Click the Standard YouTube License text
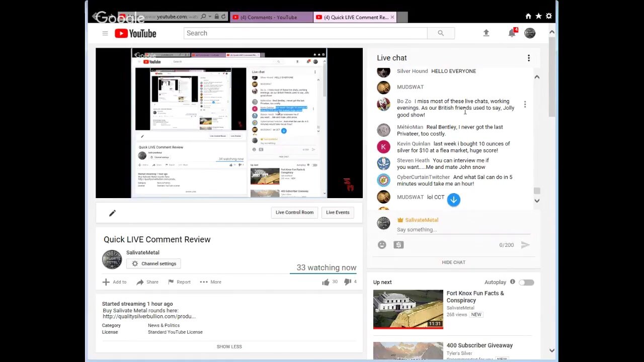The height and width of the screenshot is (362, 644). (175, 332)
